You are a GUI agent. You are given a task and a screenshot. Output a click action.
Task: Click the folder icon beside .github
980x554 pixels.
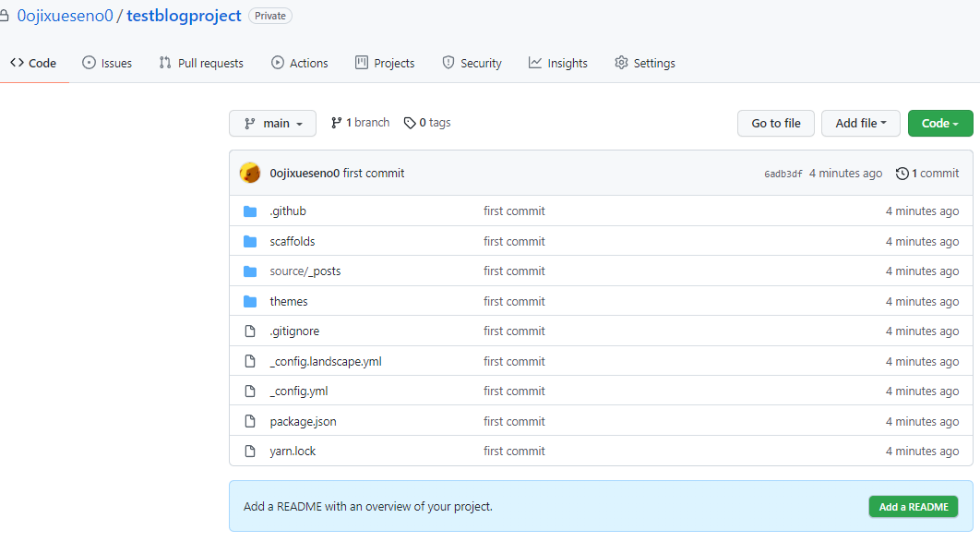click(250, 211)
